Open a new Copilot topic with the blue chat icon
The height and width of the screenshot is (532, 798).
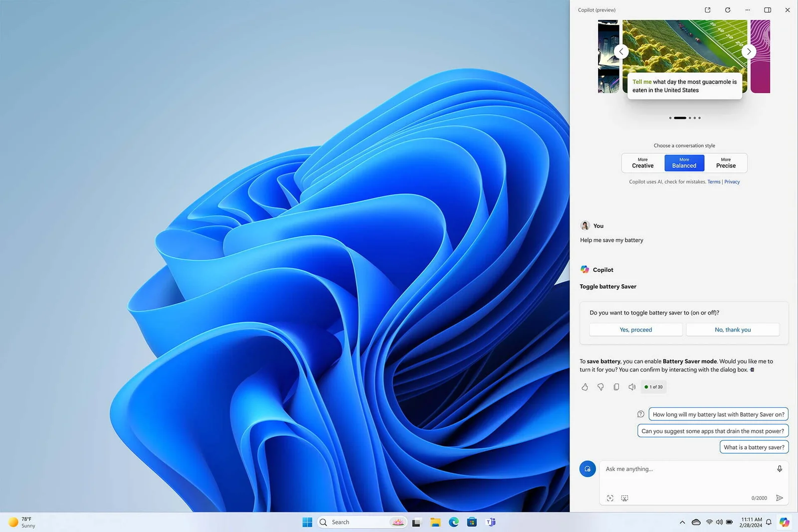click(588, 469)
